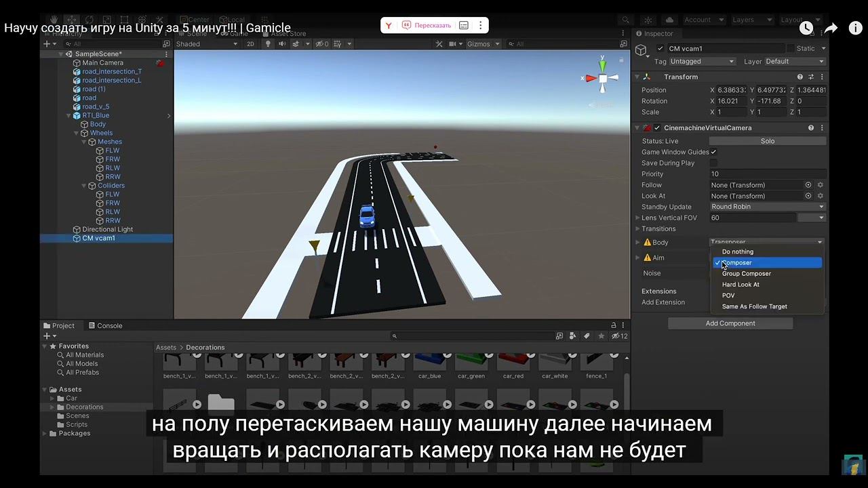This screenshot has width=868, height=488.
Task: Open Standby Update Round Robin dropdown
Action: (768, 207)
